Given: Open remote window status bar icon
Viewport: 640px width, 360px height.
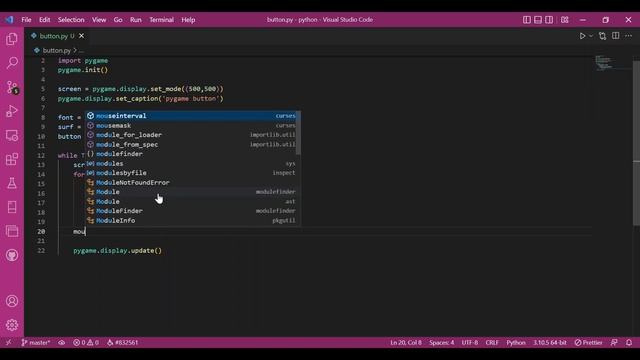Looking at the screenshot, I should click(8, 342).
